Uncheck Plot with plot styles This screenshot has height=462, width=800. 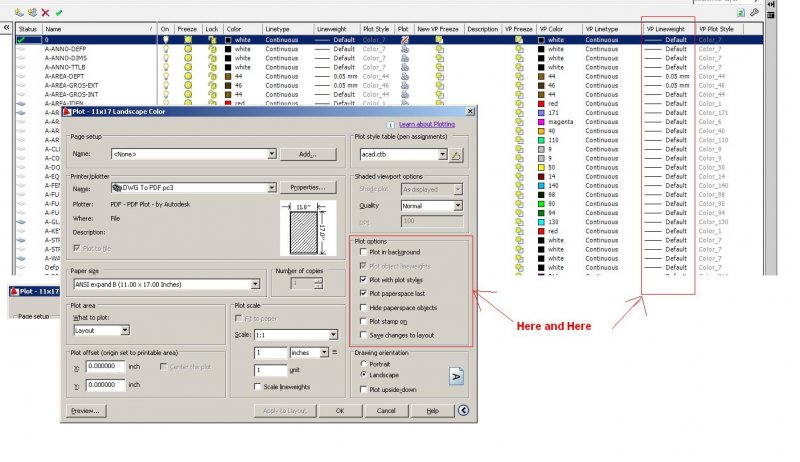coord(363,280)
